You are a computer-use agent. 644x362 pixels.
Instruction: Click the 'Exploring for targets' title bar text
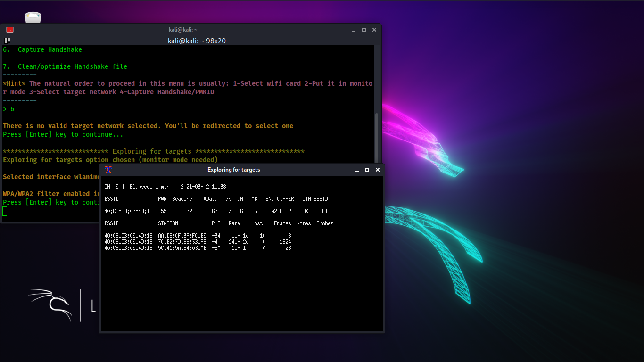[234, 170]
